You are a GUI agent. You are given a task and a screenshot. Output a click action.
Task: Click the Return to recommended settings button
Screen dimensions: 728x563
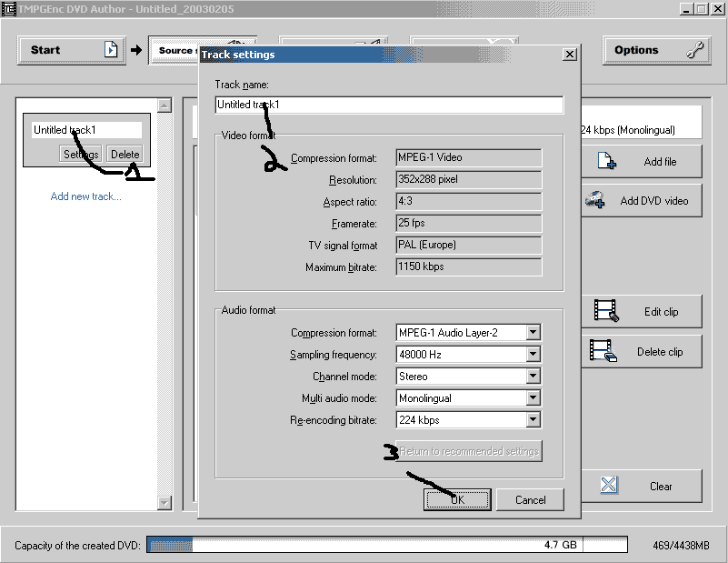coord(469,451)
